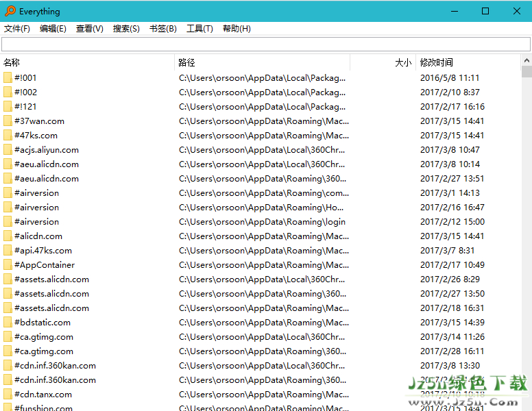This screenshot has width=532, height=411.
Task: Click the date 2017/2/17 10:49
Action: [452, 265]
